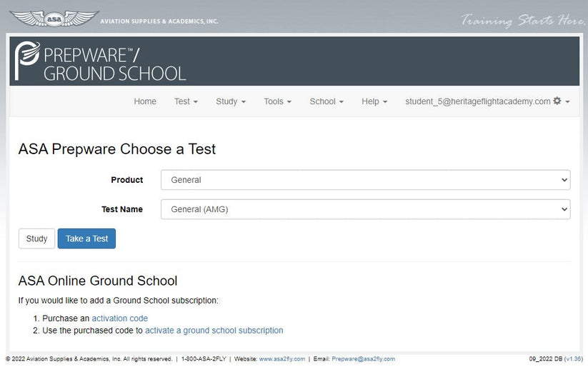Click the gear icon beside the account email
Viewport: 588px width, 392px height.
pos(557,101)
